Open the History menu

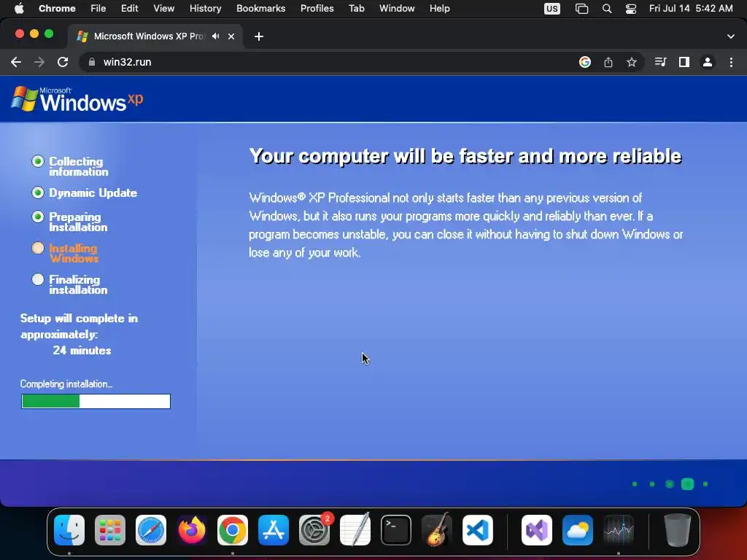pyautogui.click(x=205, y=9)
